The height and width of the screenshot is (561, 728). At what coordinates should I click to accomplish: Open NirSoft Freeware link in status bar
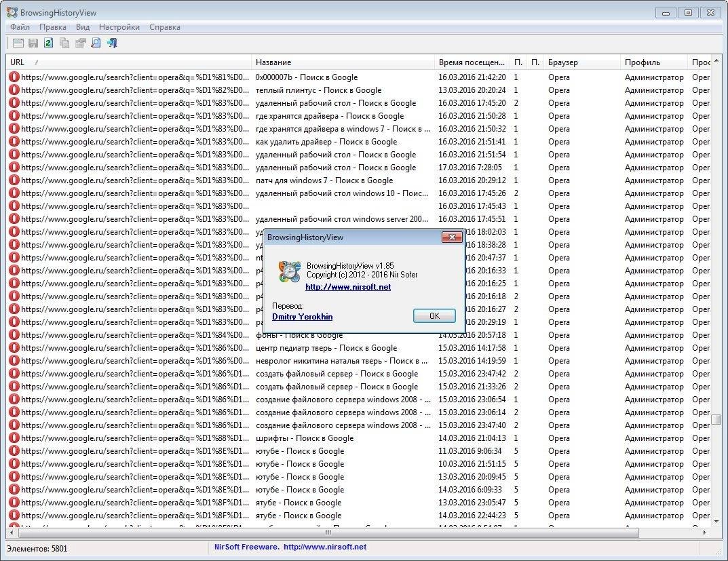click(290, 547)
